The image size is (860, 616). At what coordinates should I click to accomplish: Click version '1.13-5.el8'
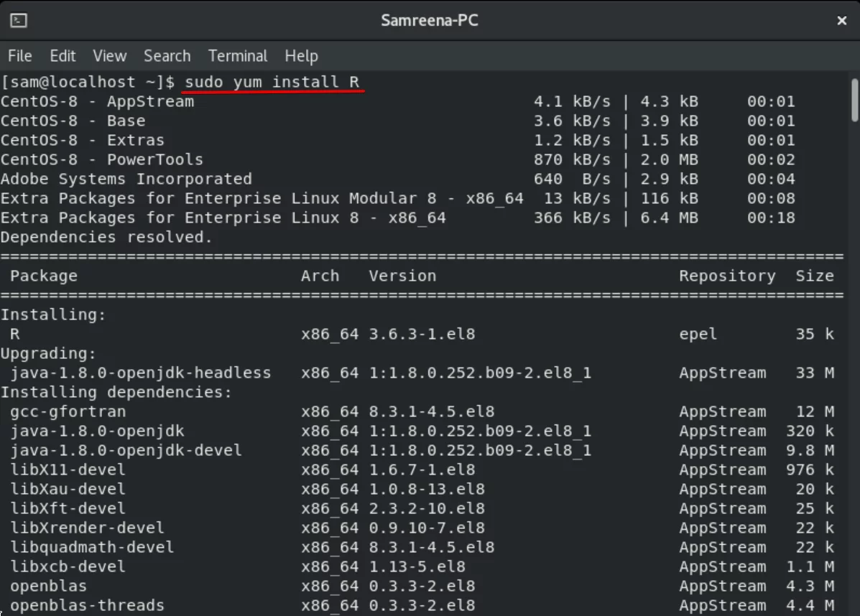click(x=417, y=566)
